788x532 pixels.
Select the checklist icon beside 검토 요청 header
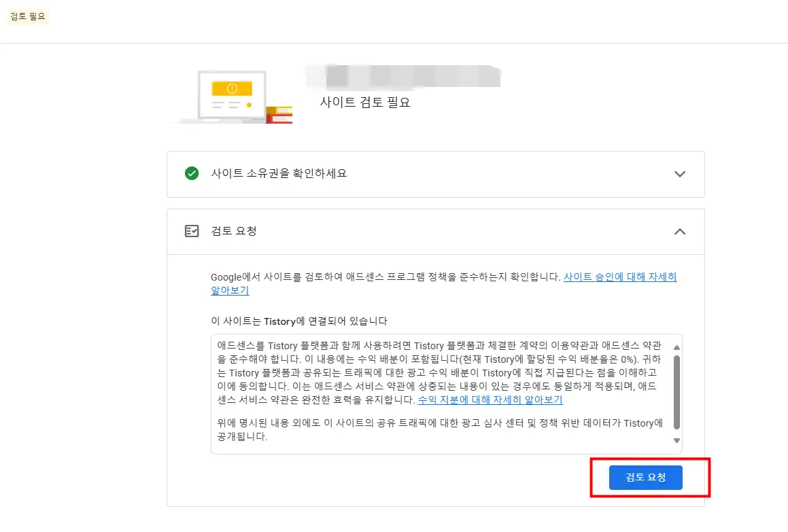[x=192, y=231]
